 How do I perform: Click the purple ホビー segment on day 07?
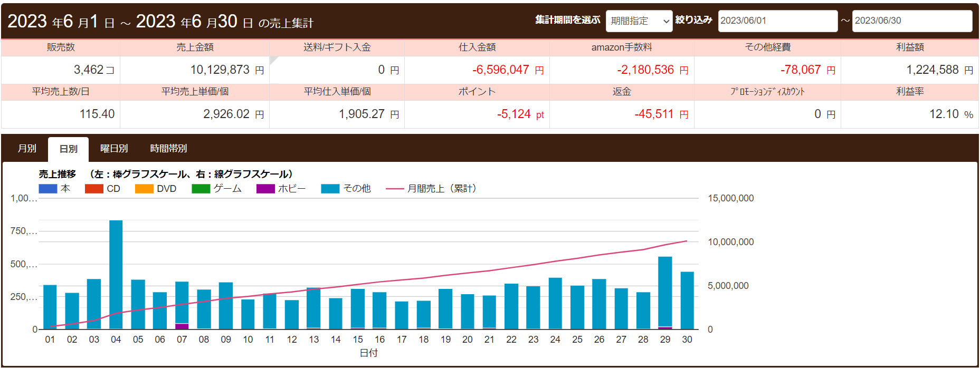coord(182,326)
